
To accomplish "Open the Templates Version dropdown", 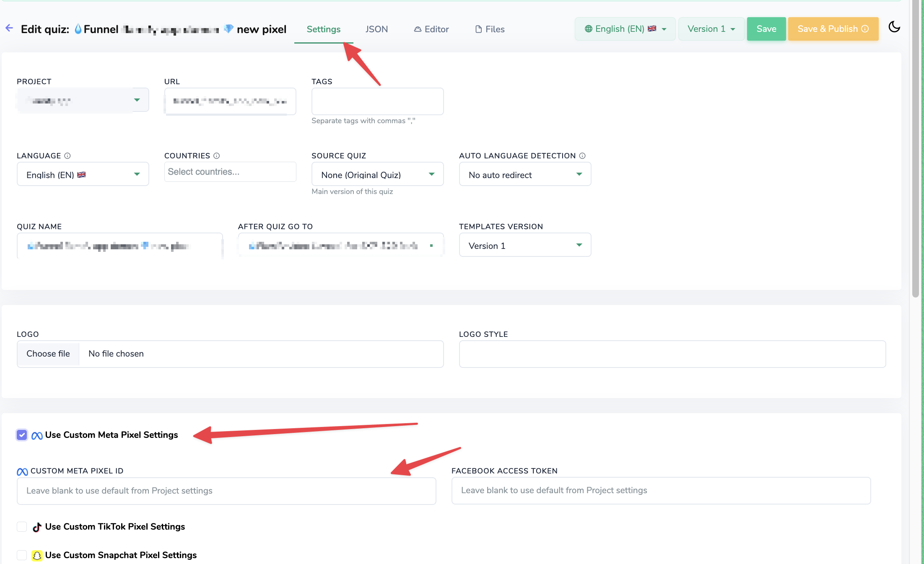I will (x=525, y=245).
